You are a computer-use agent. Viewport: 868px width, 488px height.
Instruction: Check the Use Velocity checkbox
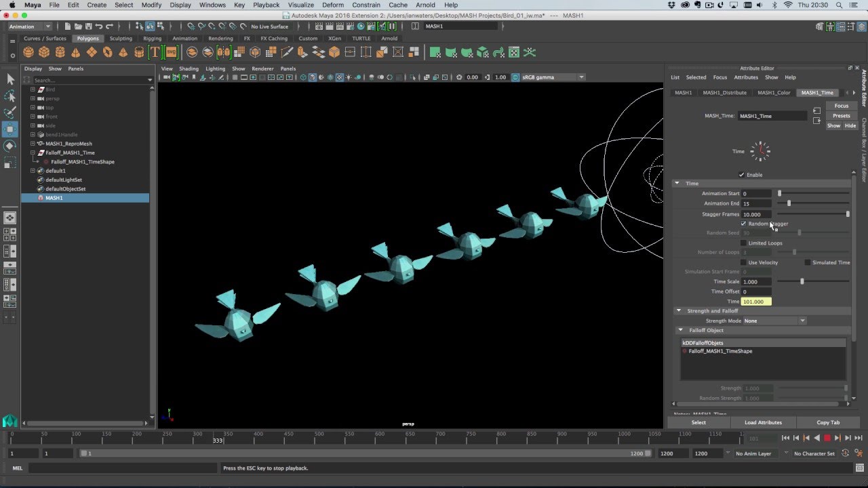(743, 262)
